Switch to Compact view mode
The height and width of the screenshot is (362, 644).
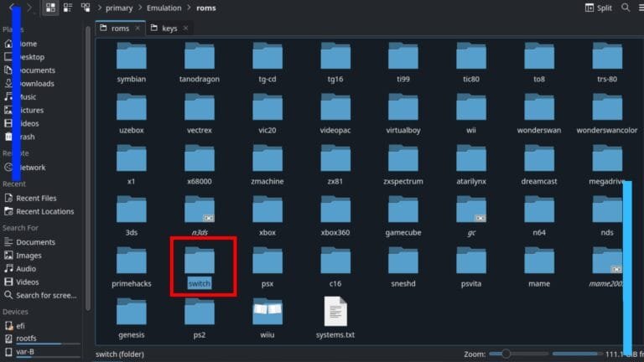68,8
